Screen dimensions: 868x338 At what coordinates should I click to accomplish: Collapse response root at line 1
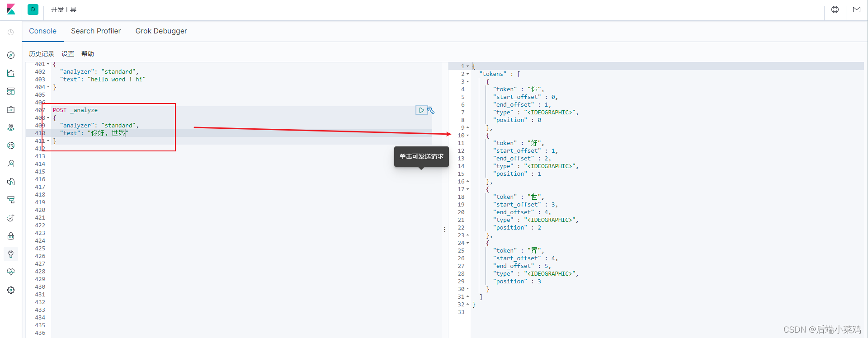tap(468, 66)
